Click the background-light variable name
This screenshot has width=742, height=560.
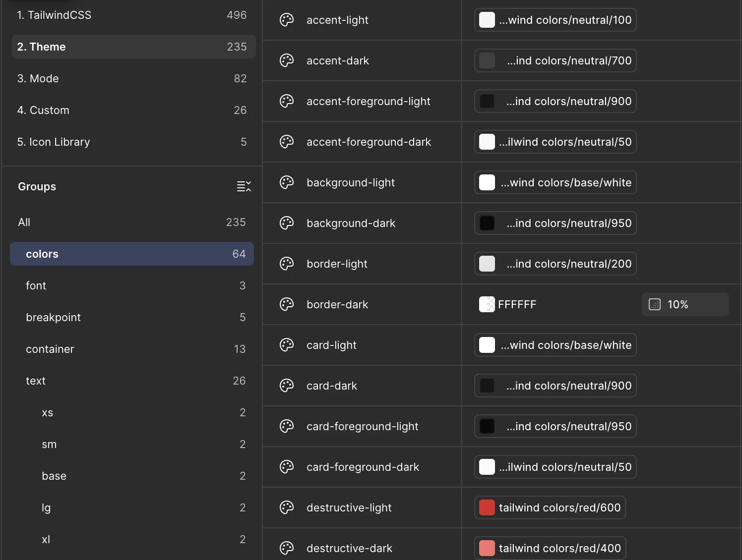click(x=351, y=182)
